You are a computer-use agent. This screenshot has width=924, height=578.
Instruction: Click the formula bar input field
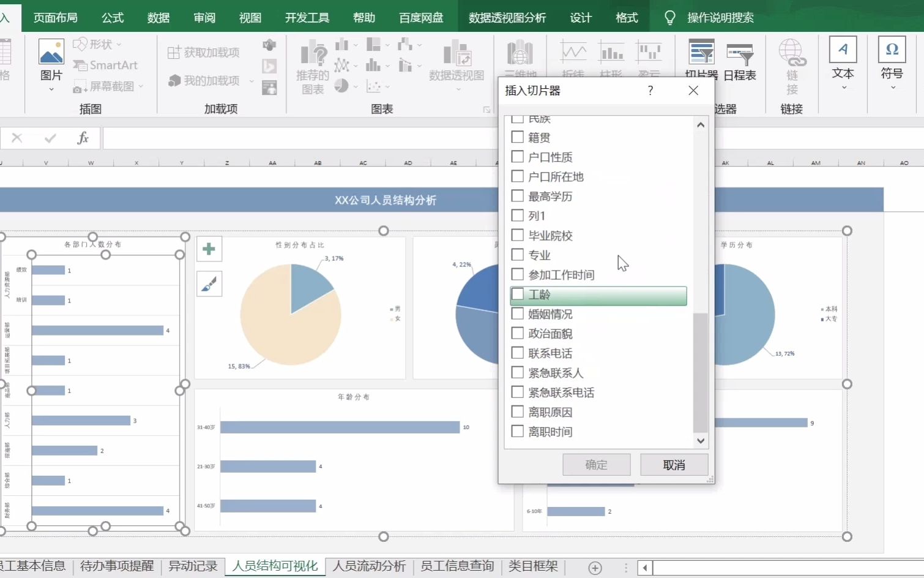coord(513,138)
